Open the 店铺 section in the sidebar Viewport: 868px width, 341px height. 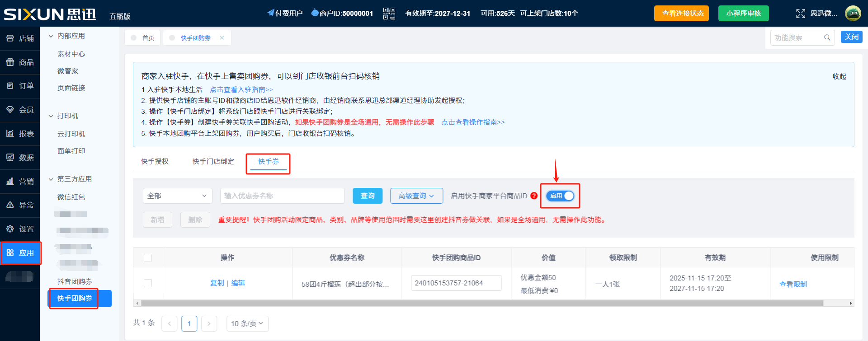tap(20, 38)
